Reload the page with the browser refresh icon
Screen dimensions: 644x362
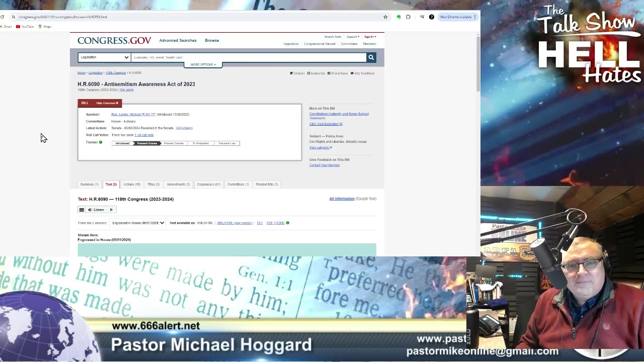click(3, 17)
